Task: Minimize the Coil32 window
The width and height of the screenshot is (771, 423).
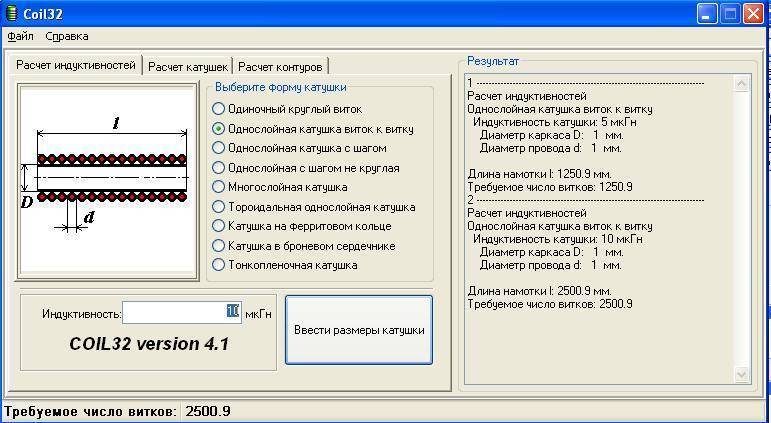Action: pos(707,14)
